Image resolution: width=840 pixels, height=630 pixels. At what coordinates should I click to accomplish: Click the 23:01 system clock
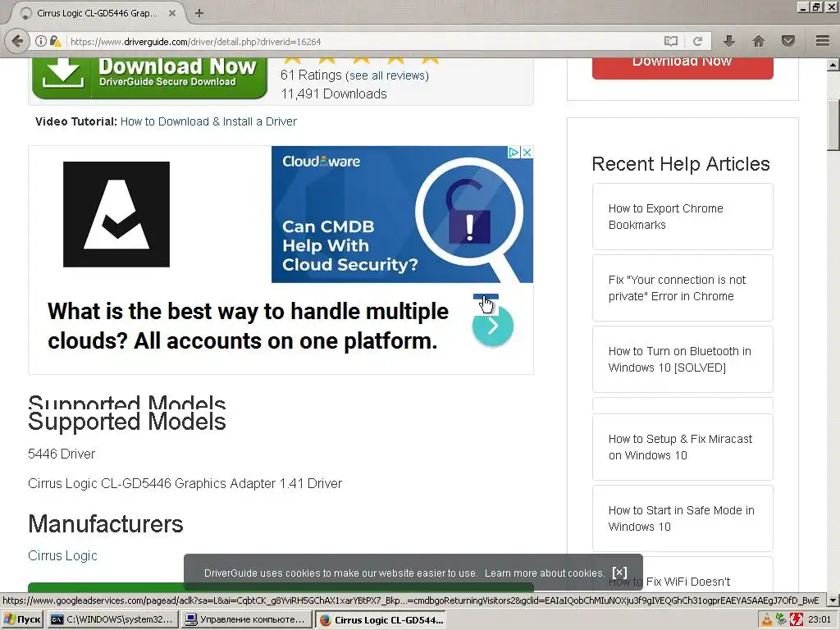819,620
